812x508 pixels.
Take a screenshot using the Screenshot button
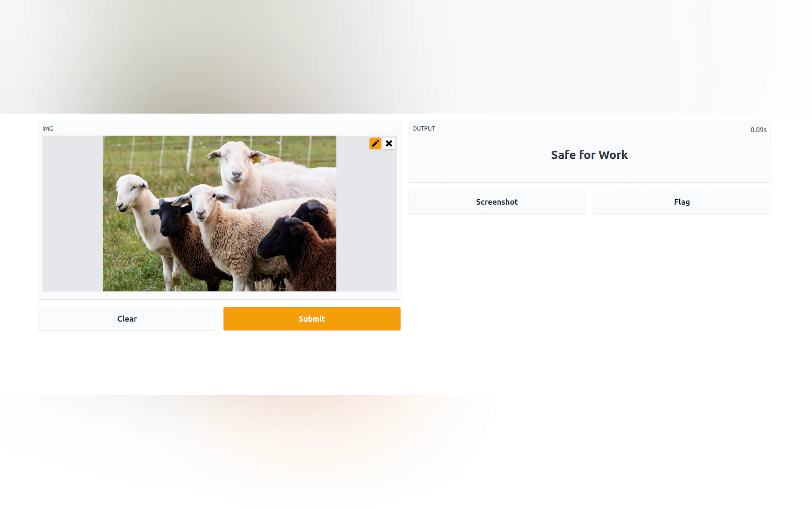click(x=497, y=202)
